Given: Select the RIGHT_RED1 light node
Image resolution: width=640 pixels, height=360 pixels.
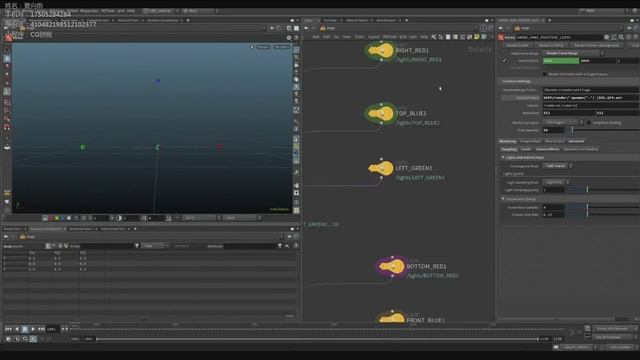Looking at the screenshot, I should coord(381,51).
